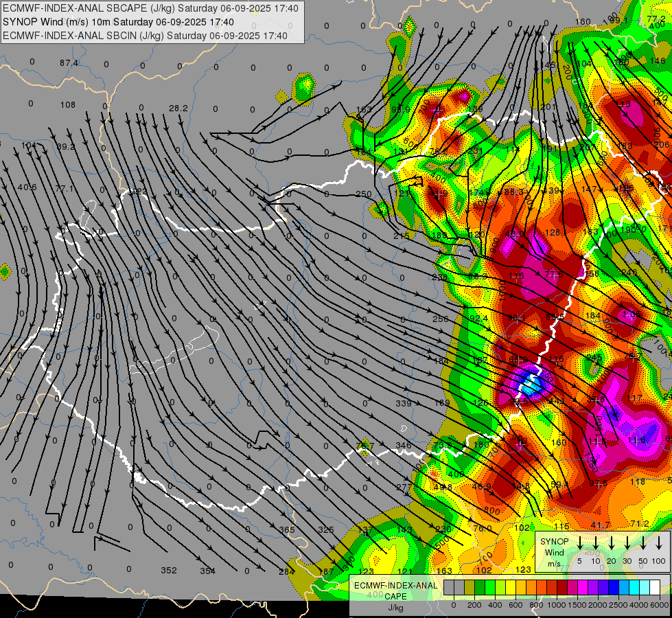Click the 41.7 value on the map
Image resolution: width=672 pixels, height=618 pixels.
pos(600,525)
